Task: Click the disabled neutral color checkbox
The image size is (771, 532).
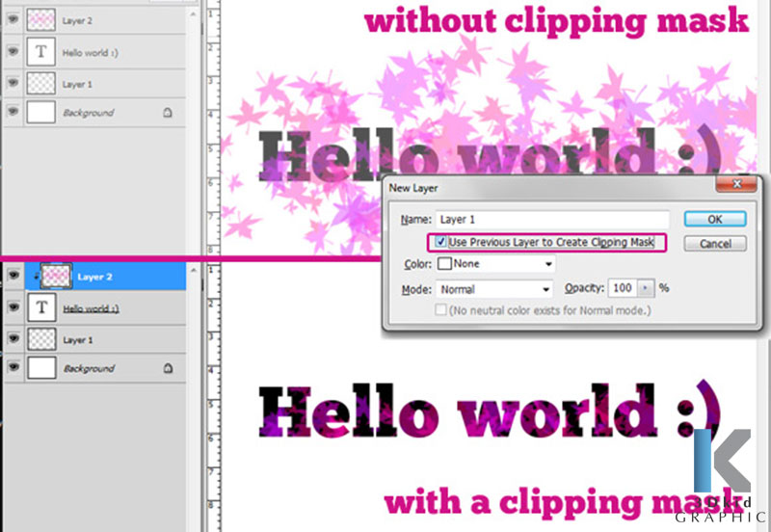Action: pos(441,309)
